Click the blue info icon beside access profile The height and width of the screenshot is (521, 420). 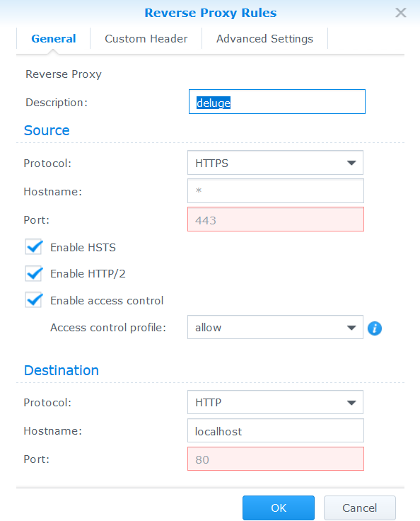point(375,328)
